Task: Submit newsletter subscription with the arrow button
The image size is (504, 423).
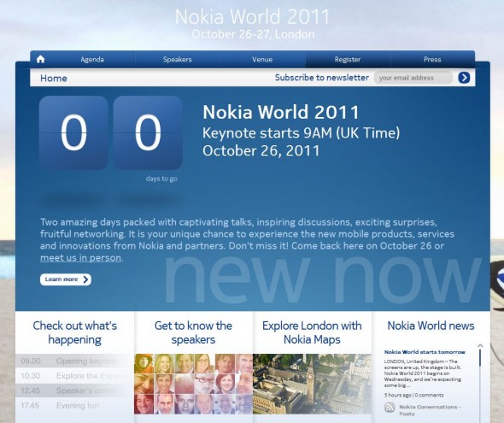Action: click(x=464, y=78)
